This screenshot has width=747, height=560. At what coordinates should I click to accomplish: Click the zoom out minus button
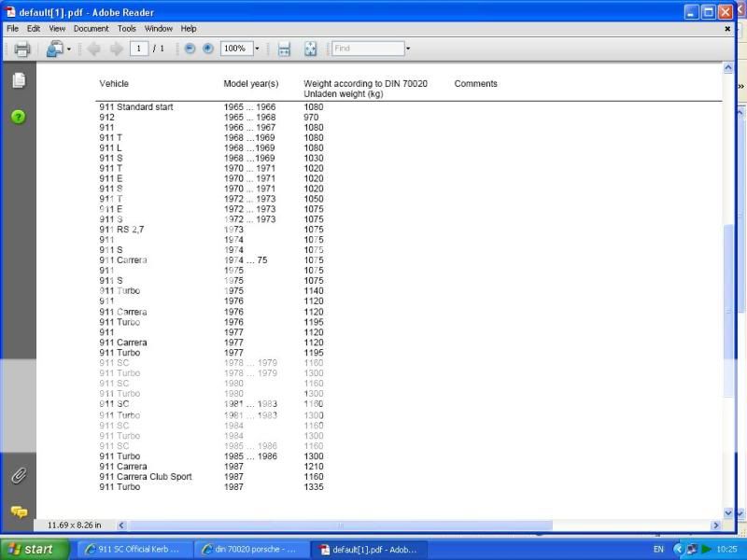[x=190, y=49]
